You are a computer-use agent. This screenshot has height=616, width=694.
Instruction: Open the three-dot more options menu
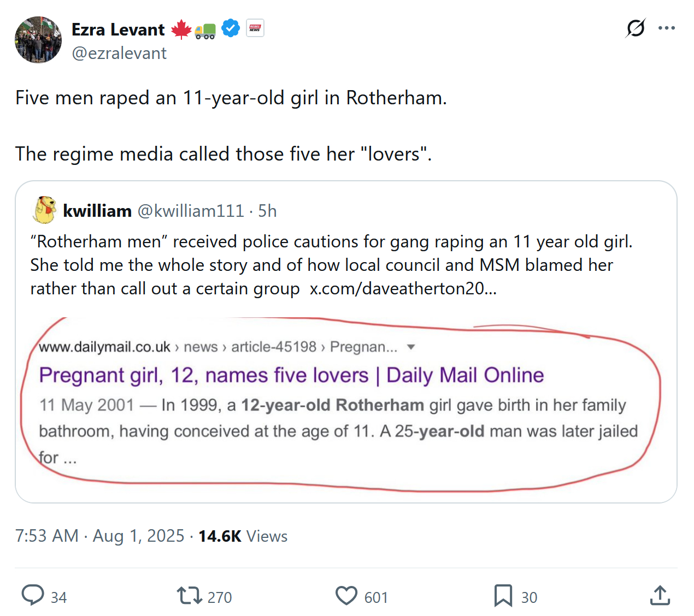pos(667,28)
